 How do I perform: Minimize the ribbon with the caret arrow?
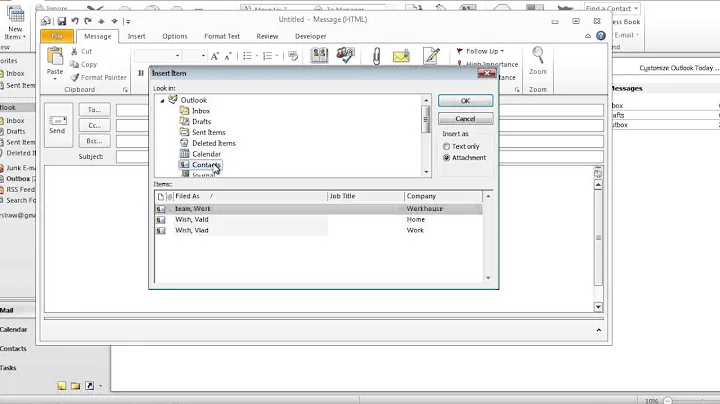point(588,36)
